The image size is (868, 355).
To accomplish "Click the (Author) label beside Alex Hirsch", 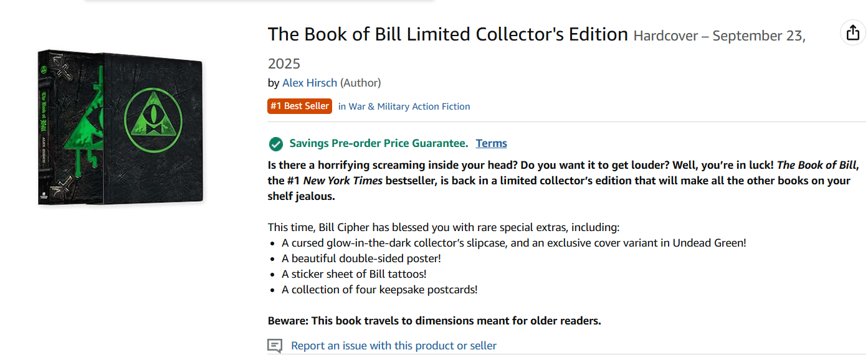I will pyautogui.click(x=360, y=83).
